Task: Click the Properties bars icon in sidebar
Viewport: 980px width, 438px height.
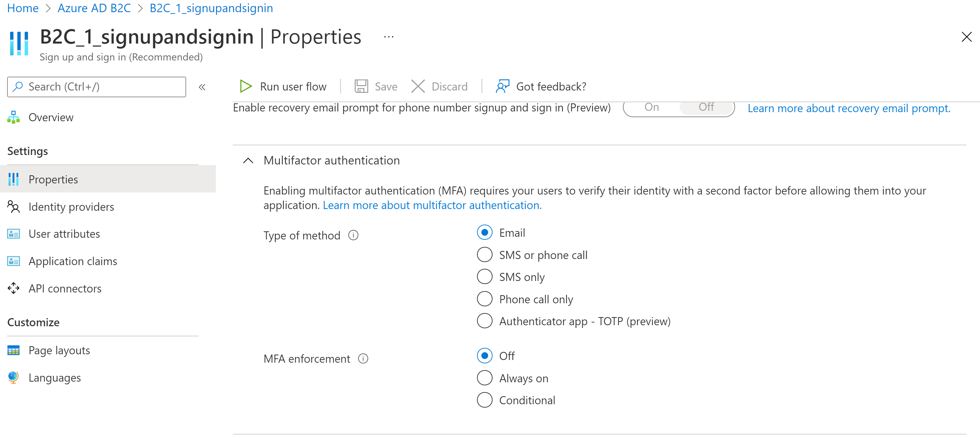Action: tap(13, 179)
